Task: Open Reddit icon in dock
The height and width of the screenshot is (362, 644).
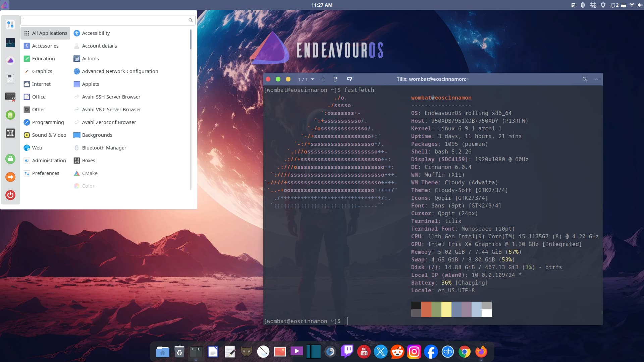Action: pos(397,352)
